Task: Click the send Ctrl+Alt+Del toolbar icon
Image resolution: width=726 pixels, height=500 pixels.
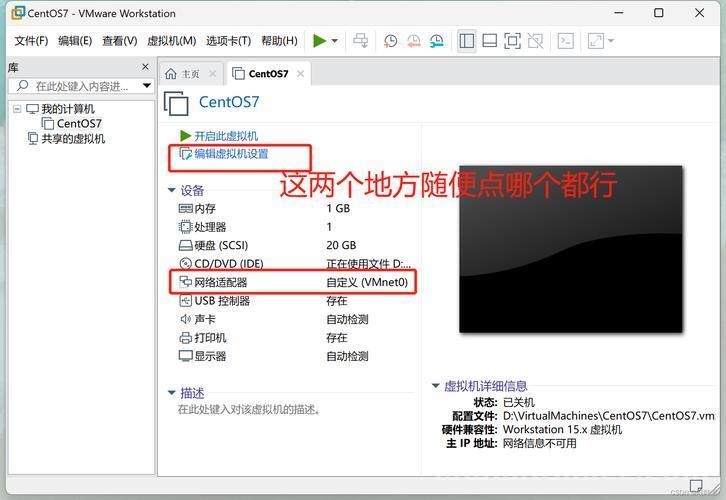Action: (x=360, y=41)
